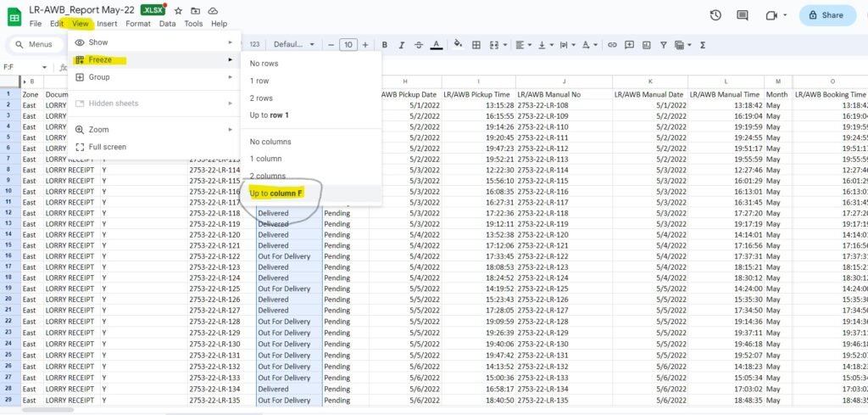Viewport: 868px width, 415px height.
Task: Insert a link using chain icon
Action: (612, 45)
